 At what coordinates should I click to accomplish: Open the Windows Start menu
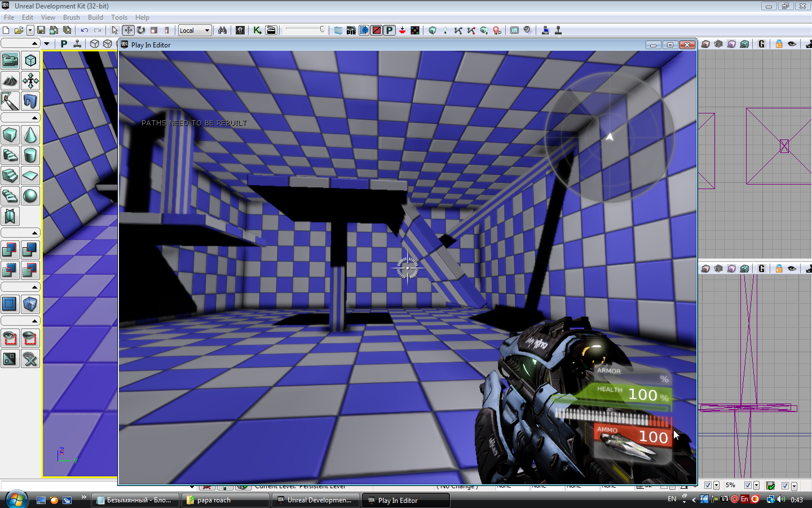(16, 500)
